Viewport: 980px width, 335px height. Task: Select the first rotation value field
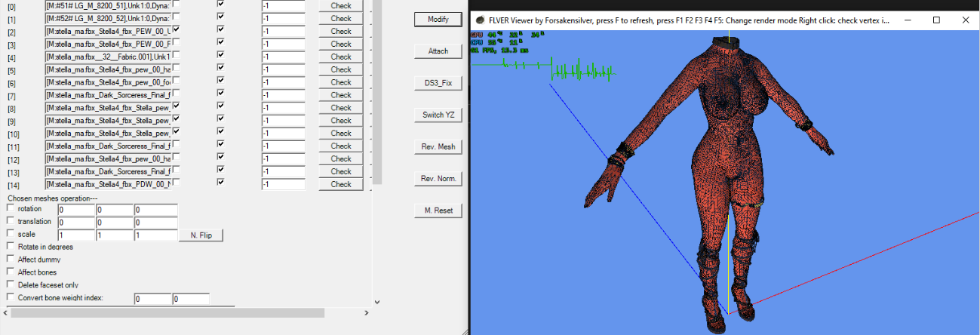click(x=75, y=210)
